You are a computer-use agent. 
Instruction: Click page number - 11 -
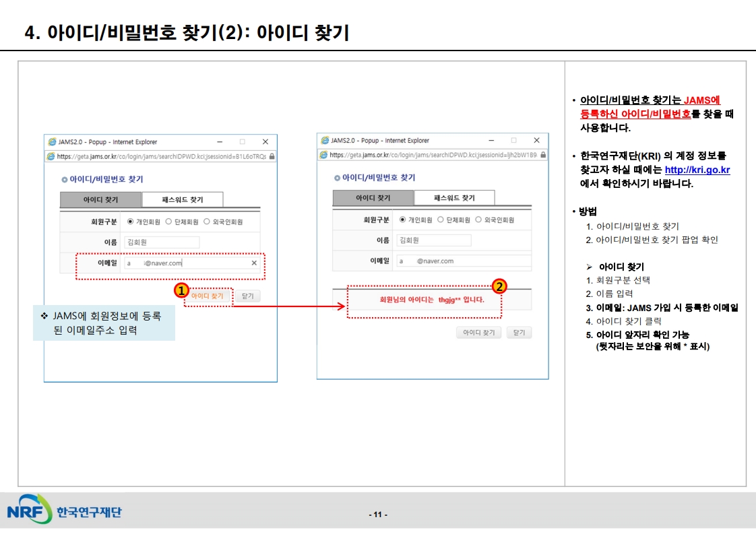(378, 514)
